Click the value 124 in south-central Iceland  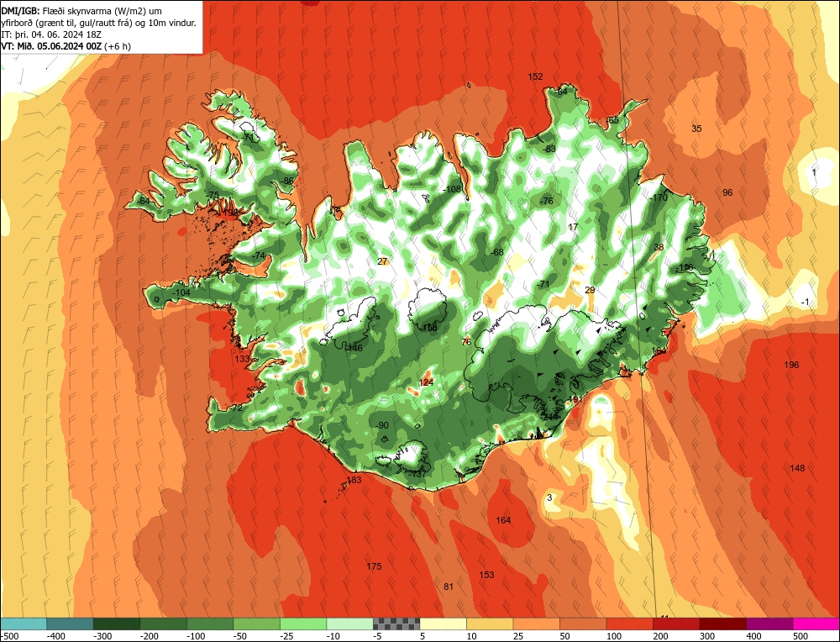426,382
